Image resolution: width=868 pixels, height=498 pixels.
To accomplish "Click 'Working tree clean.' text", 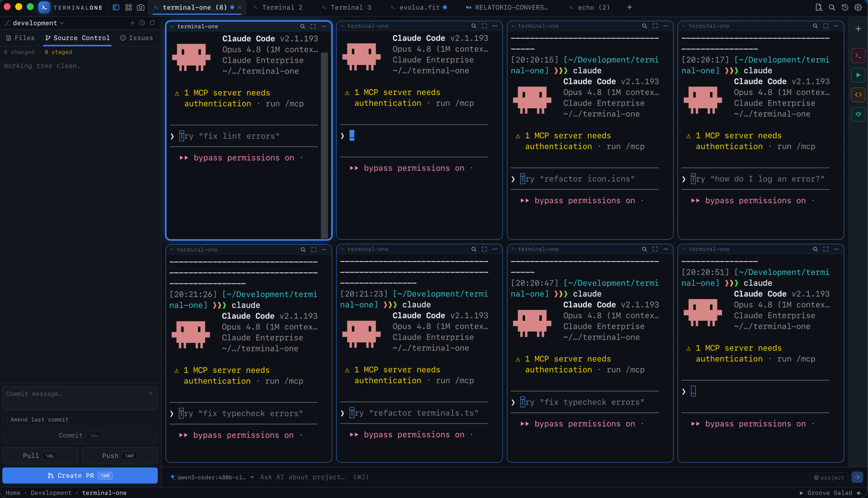I will click(x=42, y=66).
